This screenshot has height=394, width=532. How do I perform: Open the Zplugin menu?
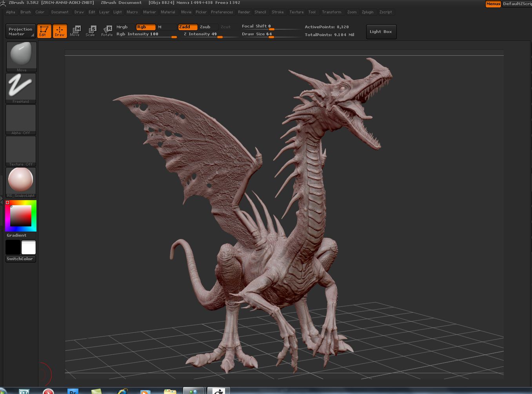pos(368,12)
